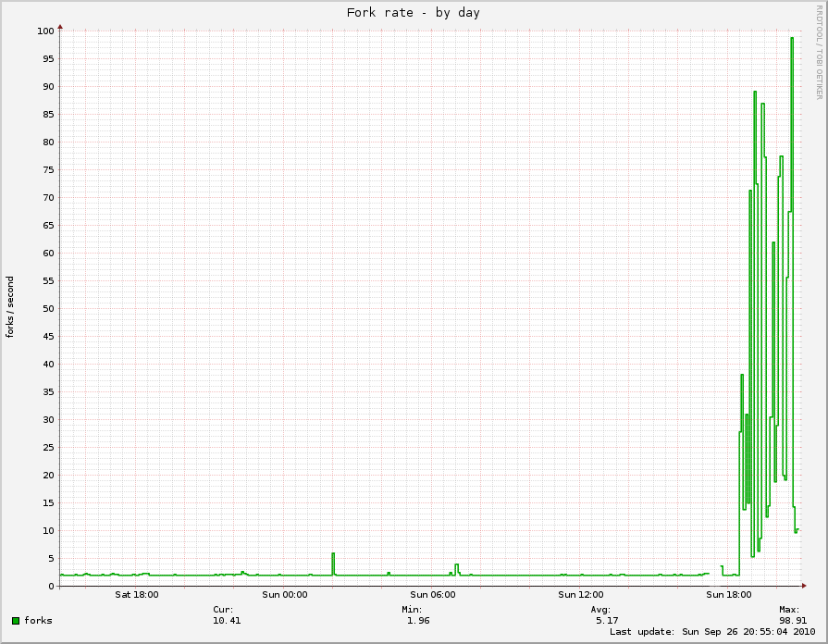Click the y-axis label 40

48,364
